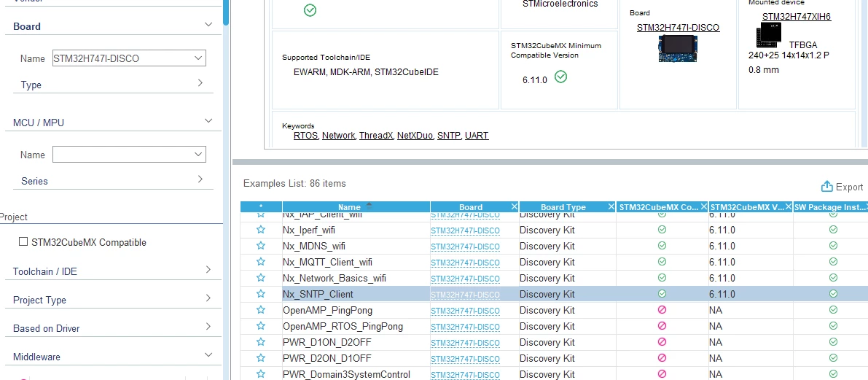Click STM32H747I-DISCO board thumbnail image
The width and height of the screenshot is (868, 380).
(678, 48)
